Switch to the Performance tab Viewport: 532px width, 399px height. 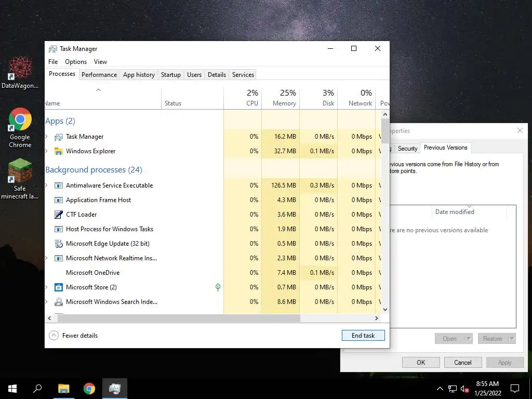click(x=99, y=75)
